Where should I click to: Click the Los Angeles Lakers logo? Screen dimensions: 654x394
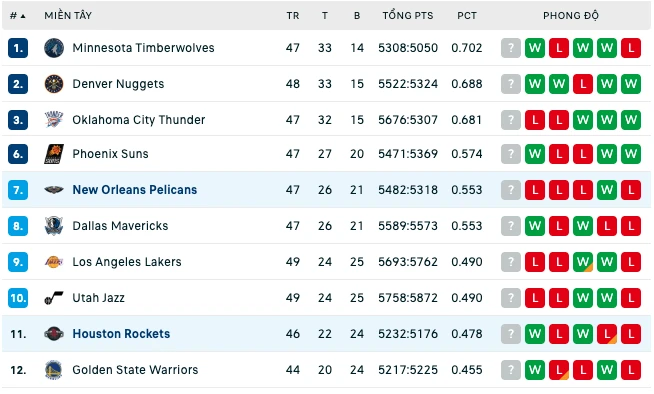54,262
